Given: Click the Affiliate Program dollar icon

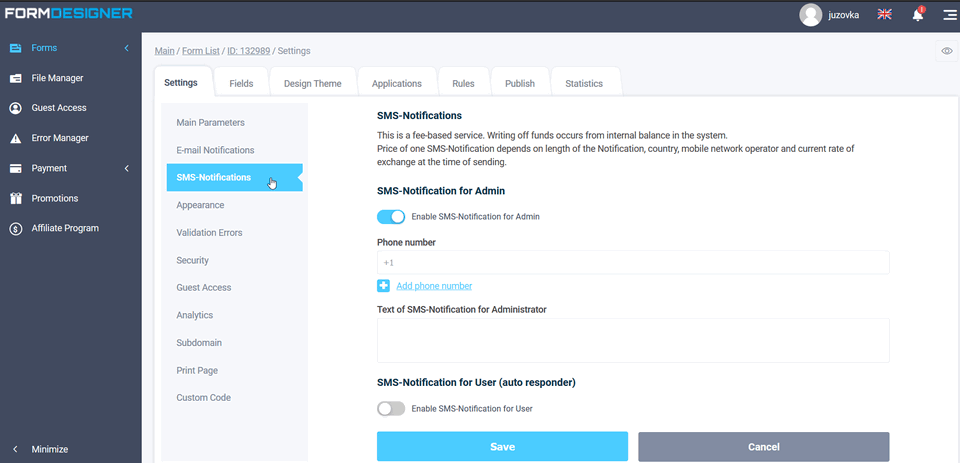Looking at the screenshot, I should 16,228.
